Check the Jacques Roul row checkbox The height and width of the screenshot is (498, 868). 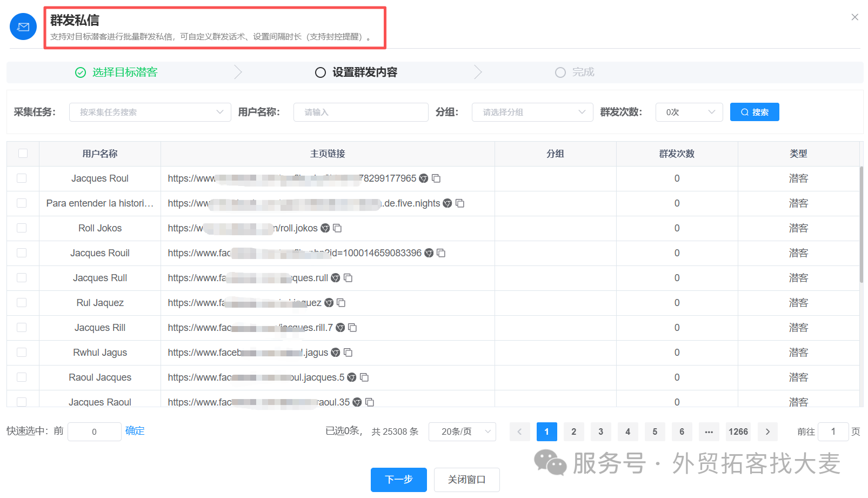[x=22, y=178]
